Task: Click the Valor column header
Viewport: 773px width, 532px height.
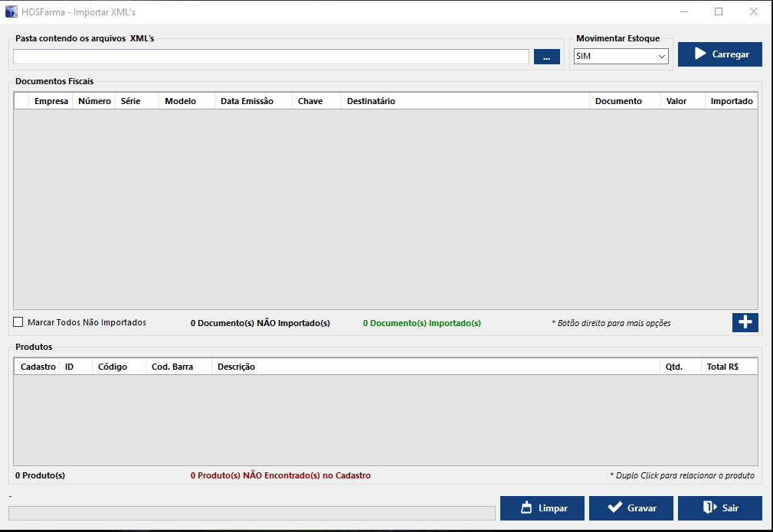Action: tap(676, 101)
